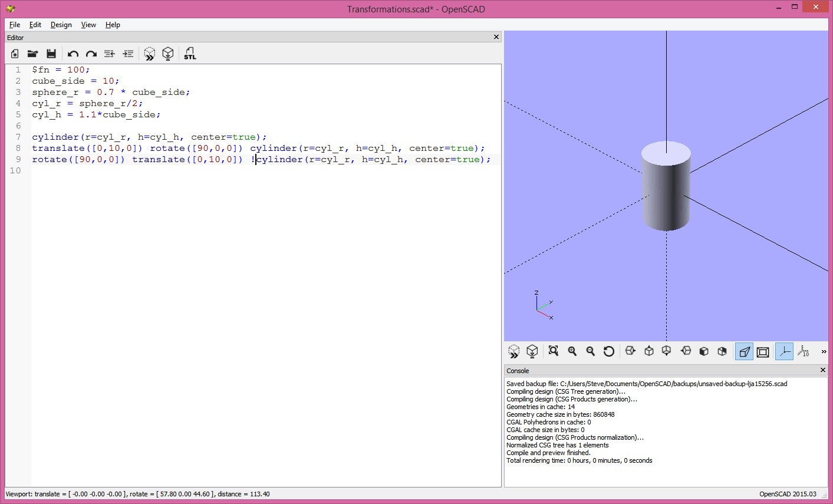Close the Console panel
Viewport: 833px width, 504px height.
click(x=822, y=370)
